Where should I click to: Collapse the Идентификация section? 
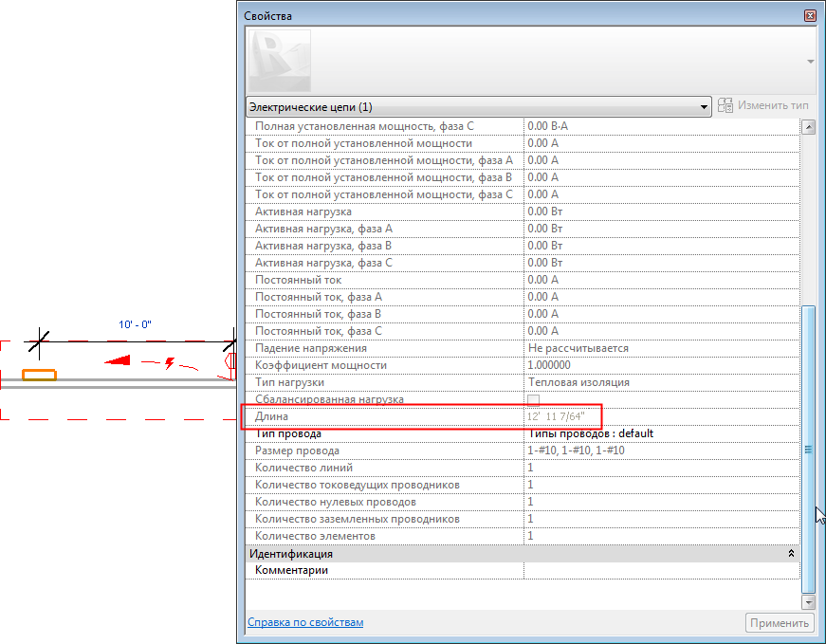(x=790, y=553)
